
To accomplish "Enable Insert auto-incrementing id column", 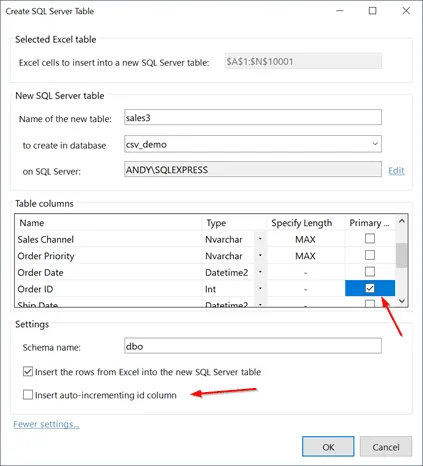I will pyautogui.click(x=28, y=395).
